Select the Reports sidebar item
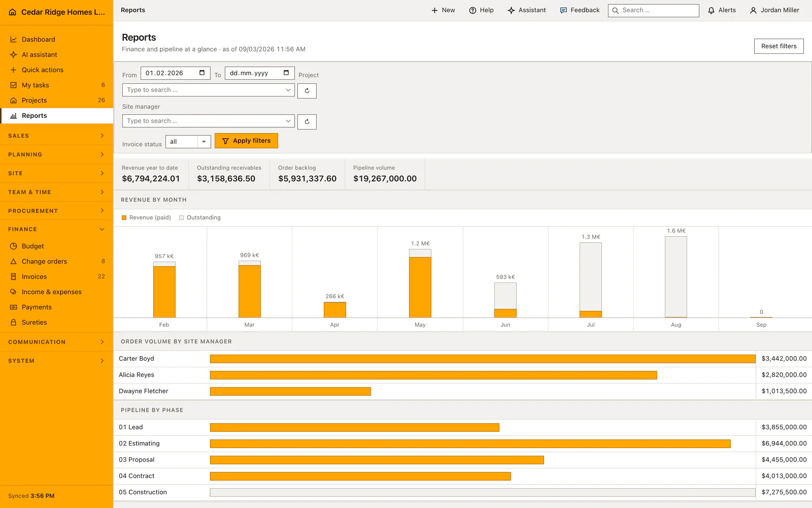Viewport: 812px width, 508px height. pos(56,116)
